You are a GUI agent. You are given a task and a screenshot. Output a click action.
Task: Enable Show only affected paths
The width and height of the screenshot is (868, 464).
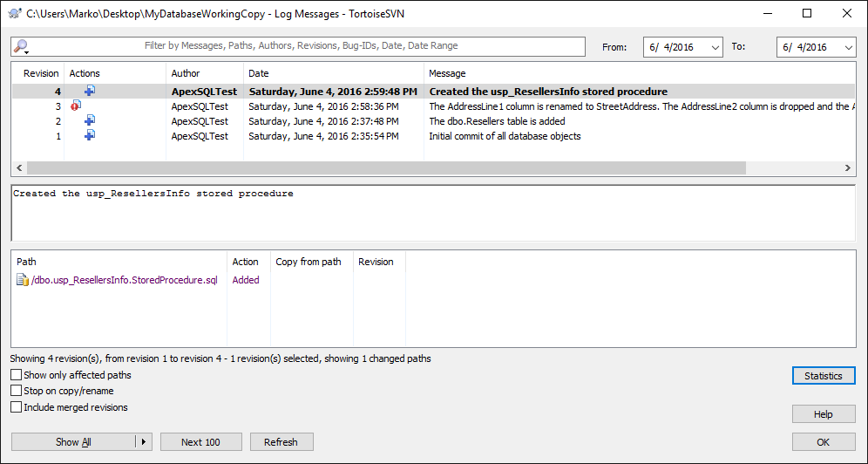click(x=17, y=375)
